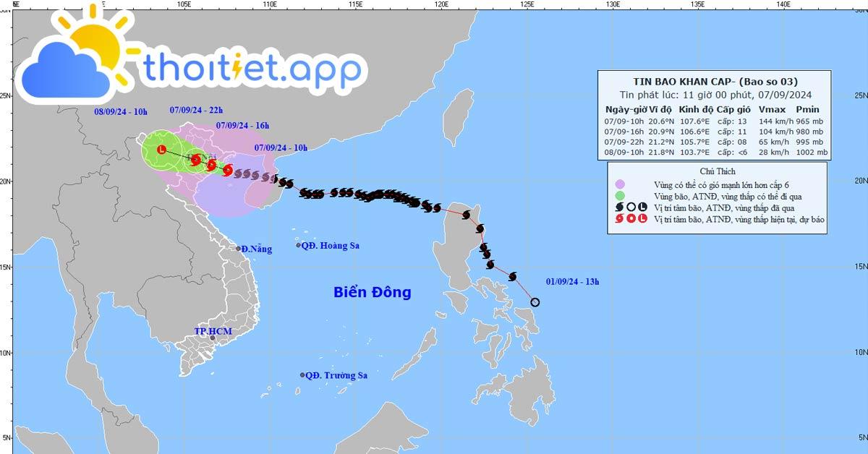Select the easternmost red storm icon on map
The width and height of the screenshot is (868, 454).
[x=228, y=170]
